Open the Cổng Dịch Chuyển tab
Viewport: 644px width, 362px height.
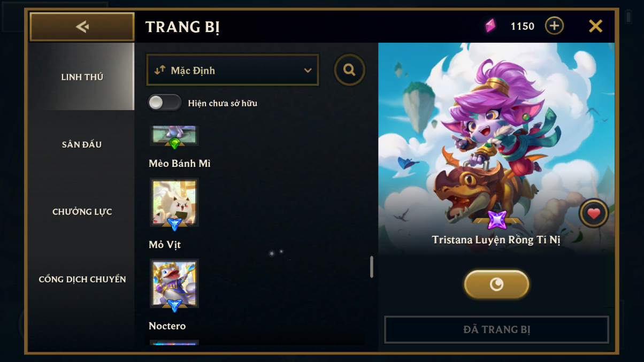coord(82,279)
